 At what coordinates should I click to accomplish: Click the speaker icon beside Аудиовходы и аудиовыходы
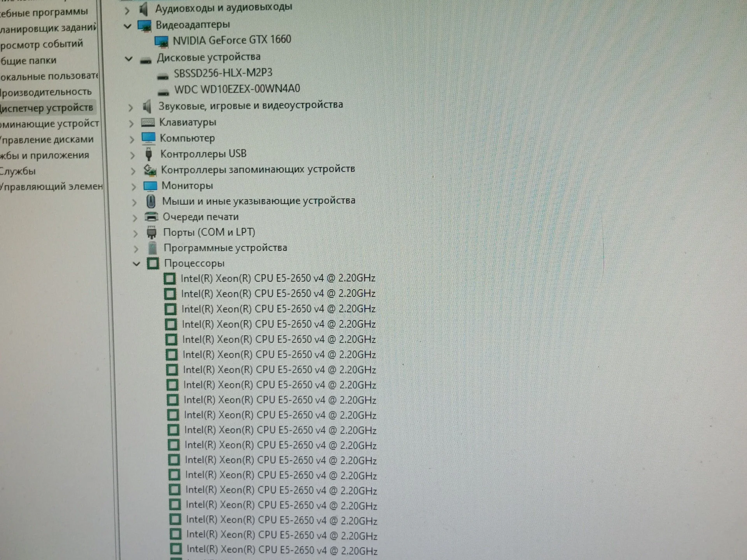click(x=144, y=9)
